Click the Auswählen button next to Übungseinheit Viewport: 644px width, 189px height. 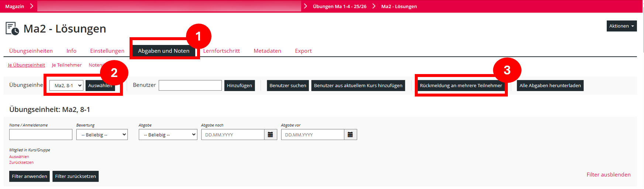pyautogui.click(x=100, y=85)
